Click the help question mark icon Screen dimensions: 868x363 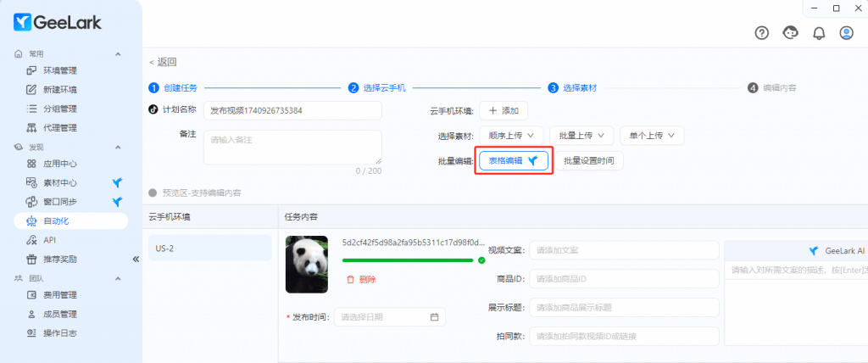[762, 33]
